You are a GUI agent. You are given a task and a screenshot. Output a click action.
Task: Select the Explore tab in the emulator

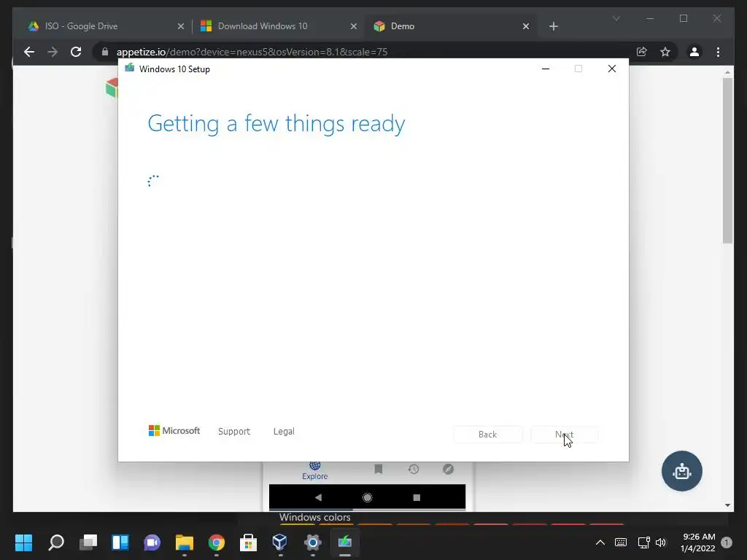coord(315,470)
